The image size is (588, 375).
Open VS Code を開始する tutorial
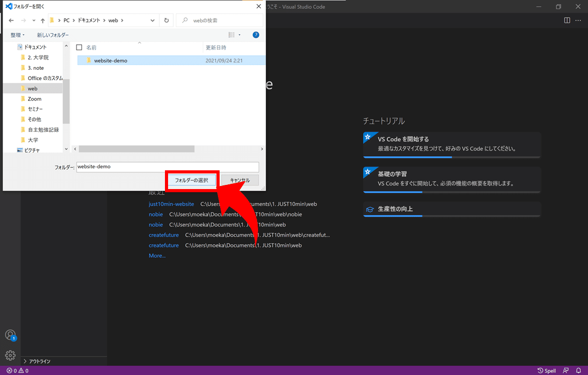(452, 145)
